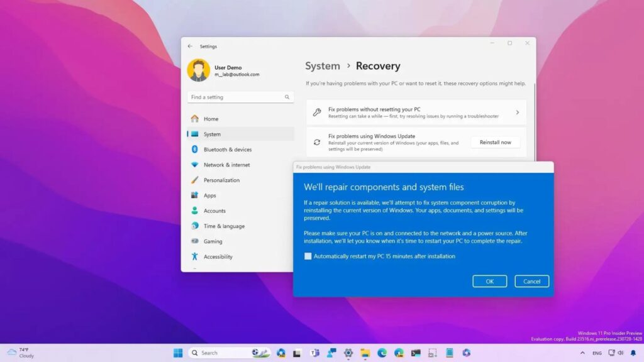Select the Network & internet icon

point(195,165)
